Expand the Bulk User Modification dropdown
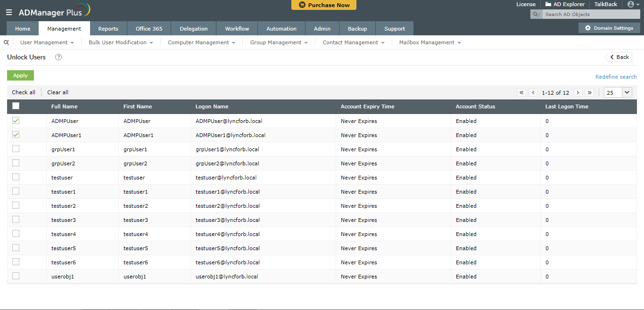644x310 pixels. coord(121,42)
